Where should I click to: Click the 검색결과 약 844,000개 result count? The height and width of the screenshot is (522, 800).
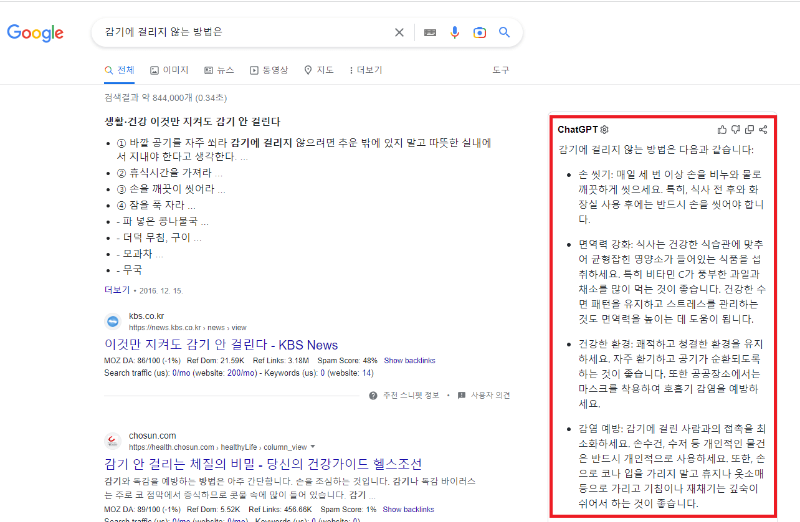(x=165, y=97)
